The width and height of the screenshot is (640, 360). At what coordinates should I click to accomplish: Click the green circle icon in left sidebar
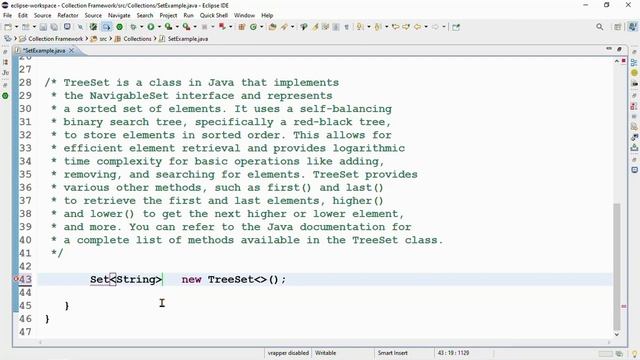pos(5,96)
